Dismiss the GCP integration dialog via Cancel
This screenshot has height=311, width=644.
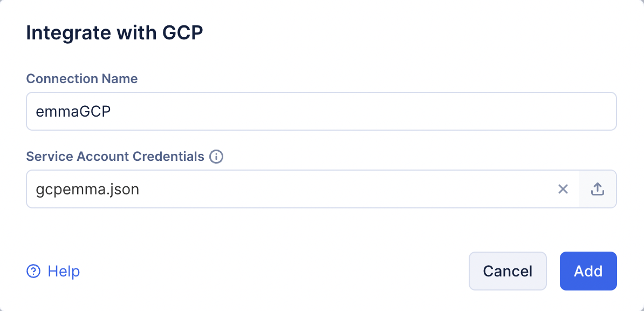[x=508, y=271]
